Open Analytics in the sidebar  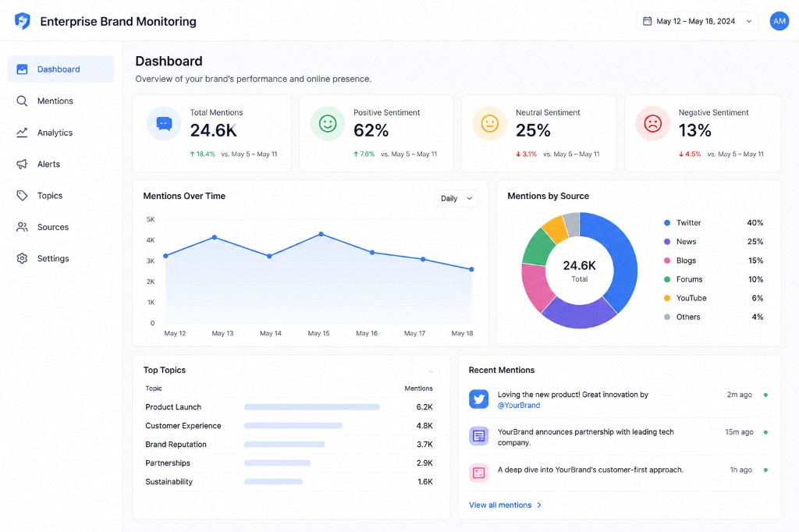pyautogui.click(x=61, y=133)
